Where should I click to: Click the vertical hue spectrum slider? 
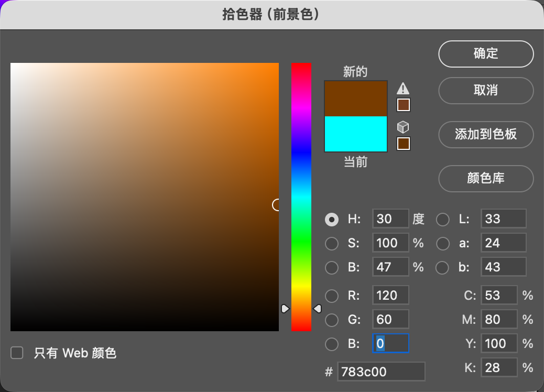coord(301,197)
